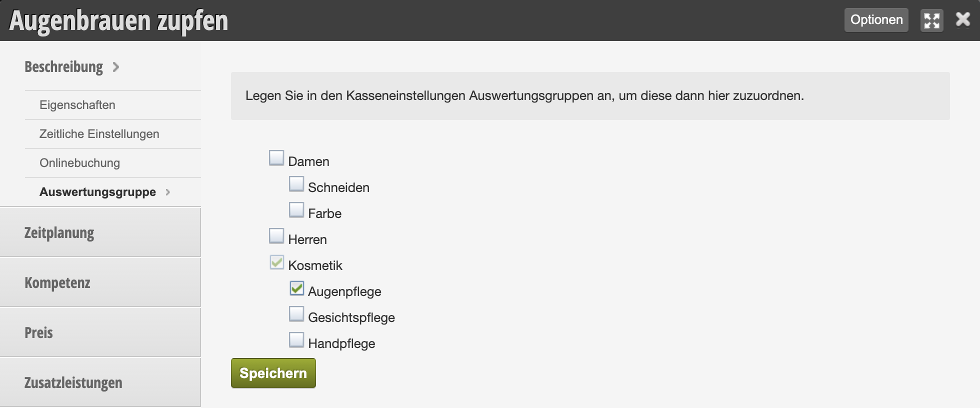Click the green Speichern button
Image resolution: width=980 pixels, height=408 pixels.
point(273,373)
